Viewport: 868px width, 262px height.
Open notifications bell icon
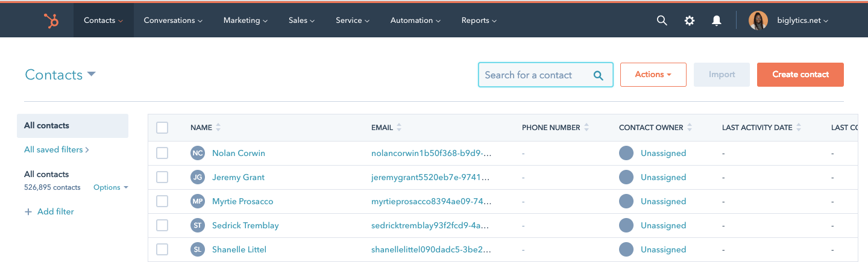(716, 20)
